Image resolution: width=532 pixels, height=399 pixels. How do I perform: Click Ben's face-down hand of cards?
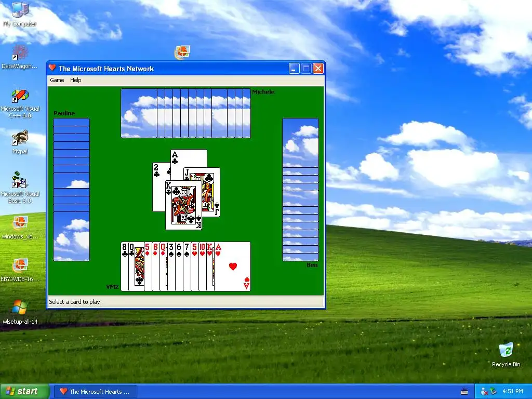pyautogui.click(x=300, y=189)
